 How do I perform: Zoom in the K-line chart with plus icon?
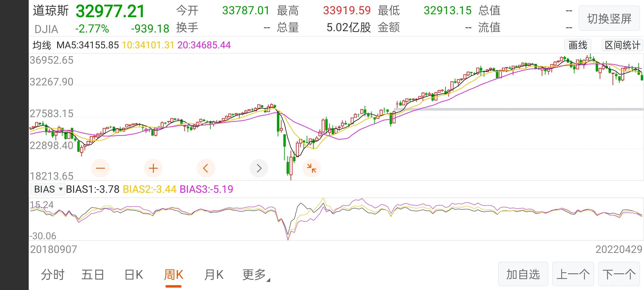[153, 168]
